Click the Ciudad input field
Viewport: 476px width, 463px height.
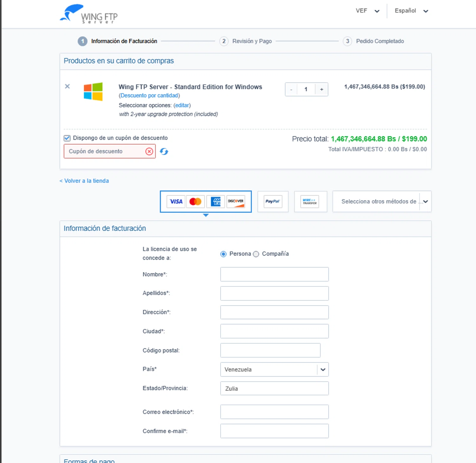click(274, 331)
